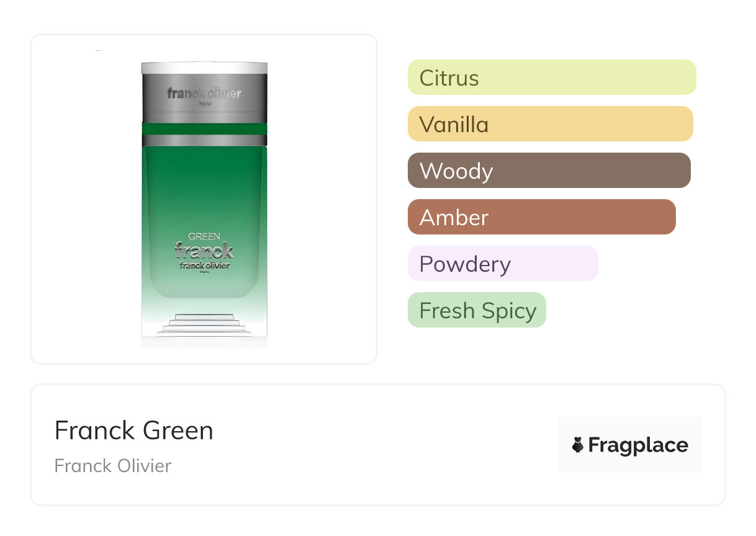Click the 'franck olivier' text on the bottle's lower label

click(204, 266)
